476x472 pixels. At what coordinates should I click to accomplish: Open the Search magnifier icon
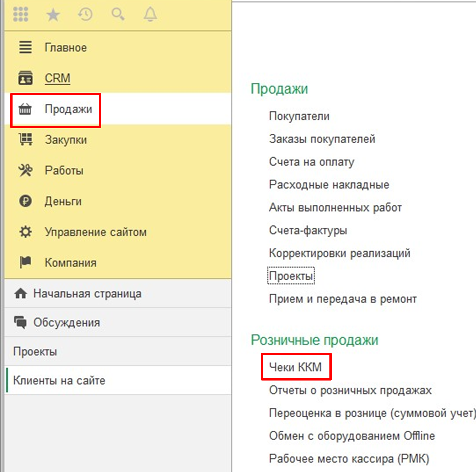[118, 14]
